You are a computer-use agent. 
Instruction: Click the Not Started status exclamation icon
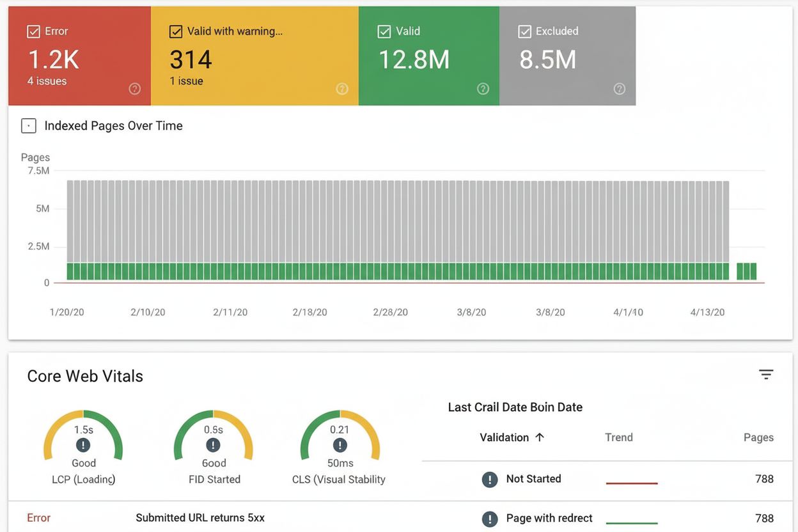pos(489,479)
